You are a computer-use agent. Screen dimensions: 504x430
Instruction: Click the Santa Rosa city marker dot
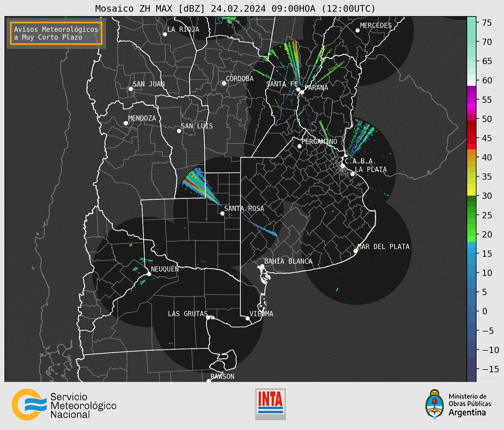point(222,214)
